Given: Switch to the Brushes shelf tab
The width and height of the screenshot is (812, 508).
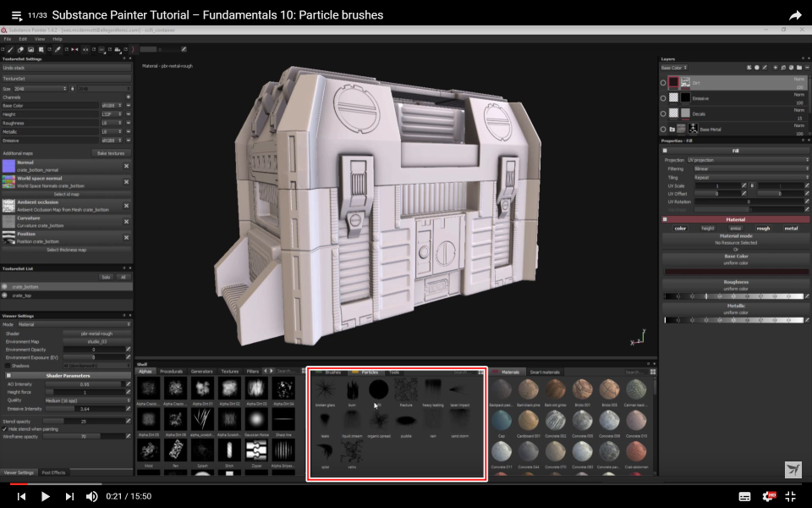Looking at the screenshot, I should (x=332, y=373).
